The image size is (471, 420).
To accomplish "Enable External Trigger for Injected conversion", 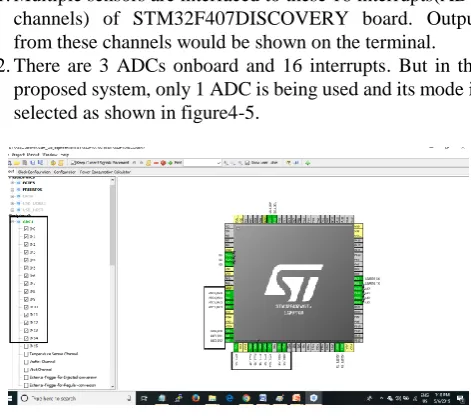I will pyautogui.click(x=26, y=378).
